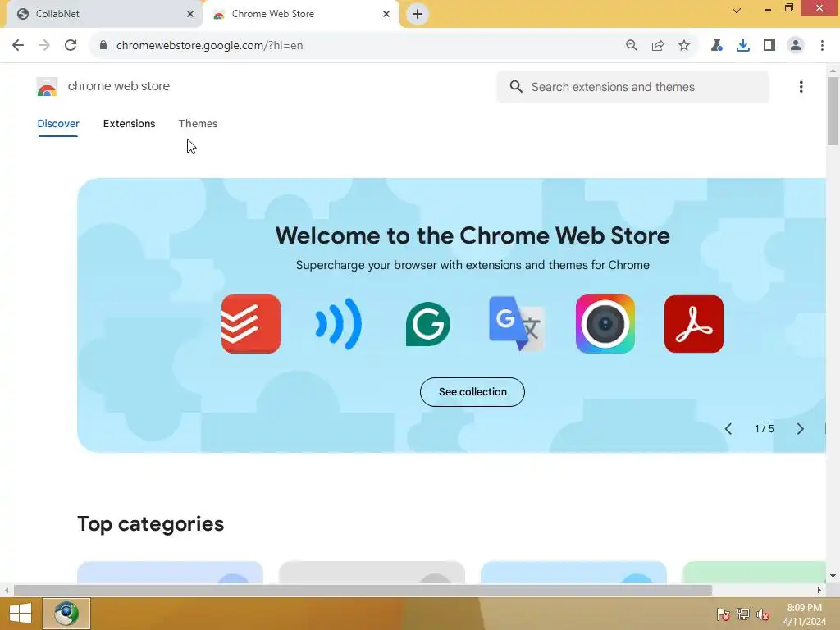Image resolution: width=840 pixels, height=630 pixels.
Task: Open the web store's more options menu
Action: 801,87
